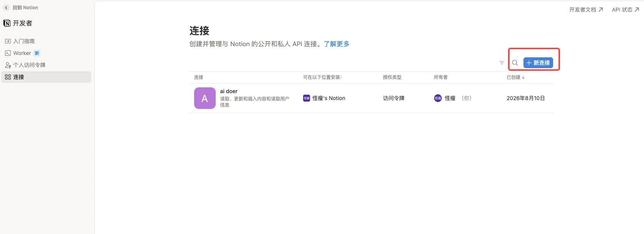Click the 了解更多 link
Screen dimensions: 644x234
(337, 44)
